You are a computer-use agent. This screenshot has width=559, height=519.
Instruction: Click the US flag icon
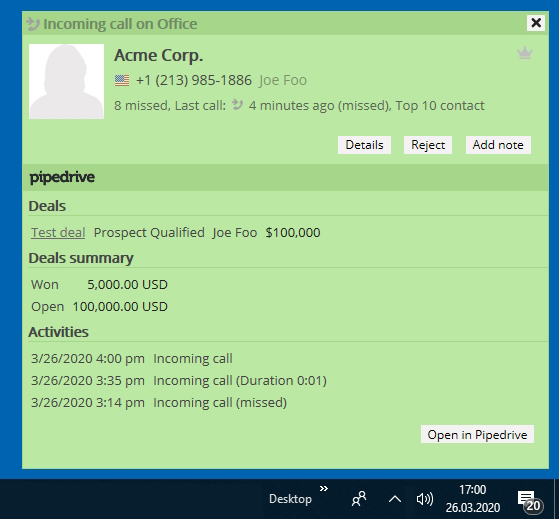122,80
